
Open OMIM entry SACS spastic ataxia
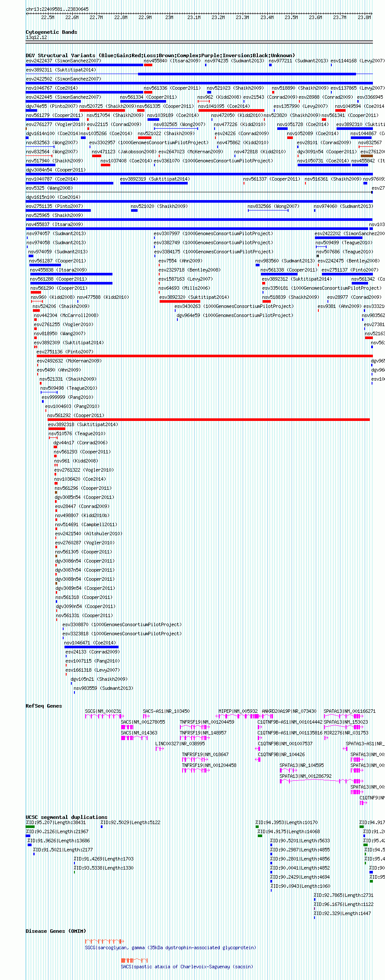click(x=187, y=967)
